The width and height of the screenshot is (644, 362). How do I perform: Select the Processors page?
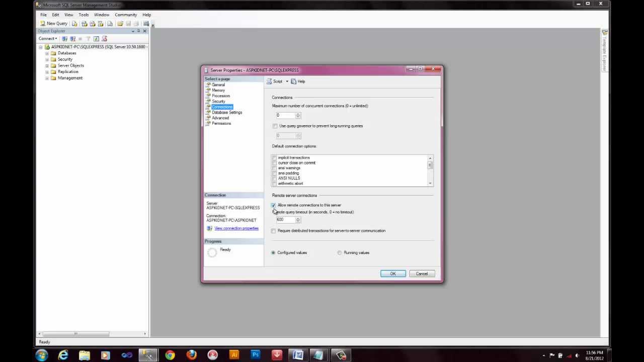(221, 96)
